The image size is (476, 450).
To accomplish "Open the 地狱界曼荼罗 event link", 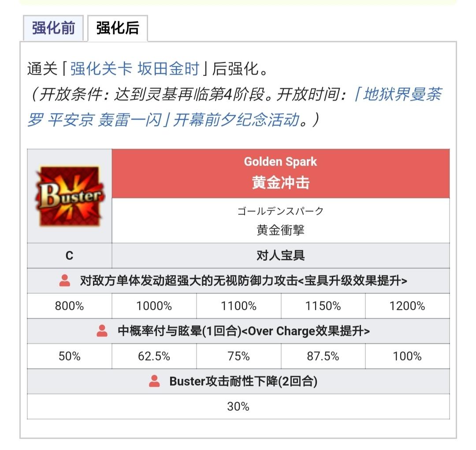I will (x=234, y=107).
